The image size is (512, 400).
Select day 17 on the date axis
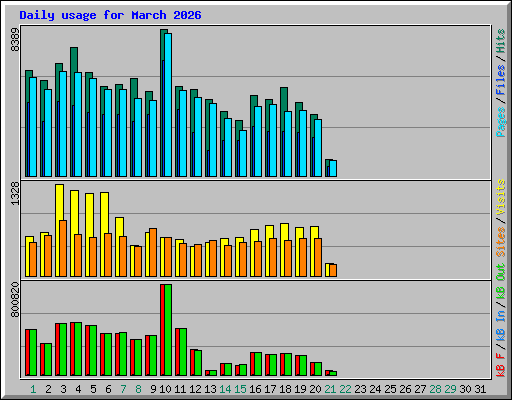click(270, 389)
